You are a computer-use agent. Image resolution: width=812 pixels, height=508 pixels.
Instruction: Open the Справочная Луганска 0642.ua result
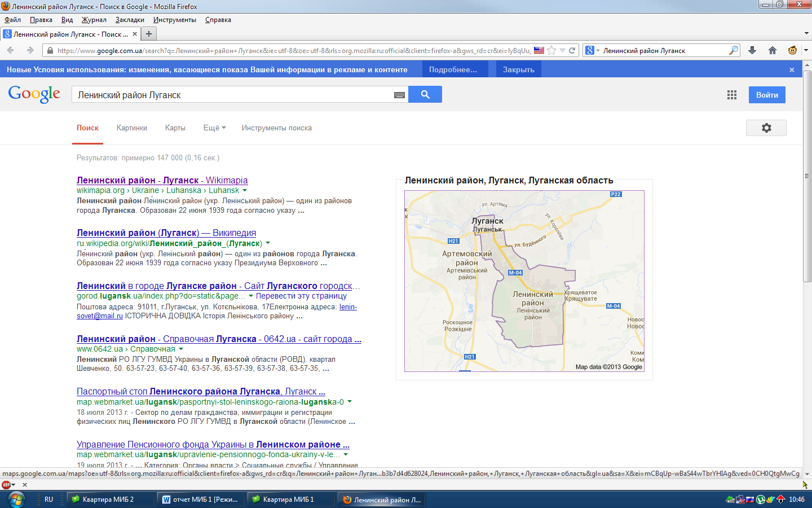pos(219,339)
